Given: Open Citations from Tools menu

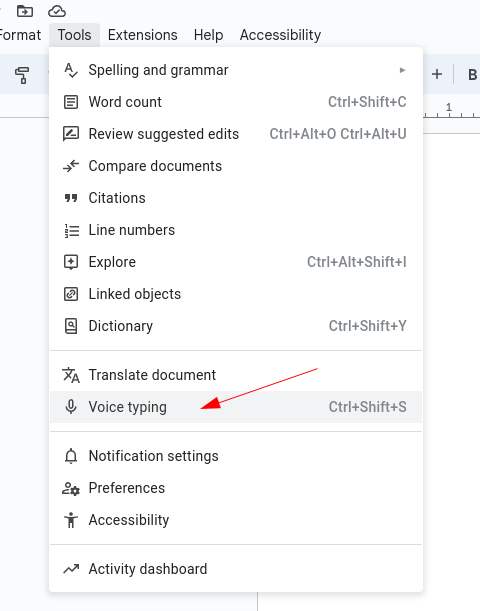Looking at the screenshot, I should coord(236,198).
